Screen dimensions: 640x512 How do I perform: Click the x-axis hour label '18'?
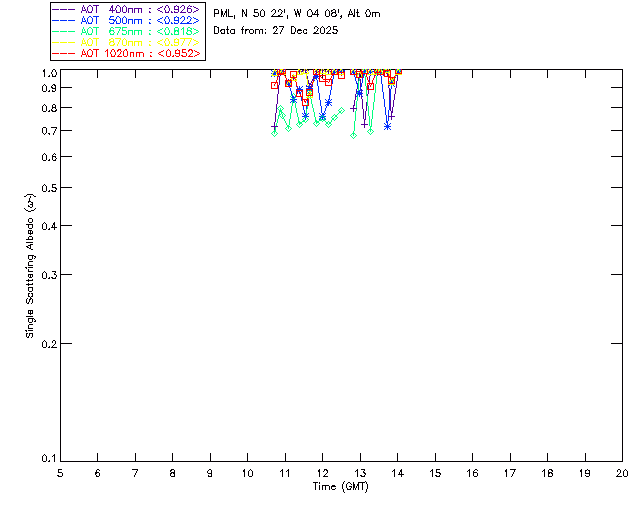(x=548, y=473)
